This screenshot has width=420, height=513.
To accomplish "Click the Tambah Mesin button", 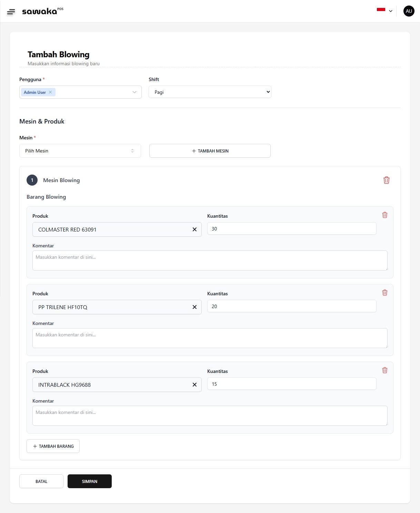I will click(210, 151).
